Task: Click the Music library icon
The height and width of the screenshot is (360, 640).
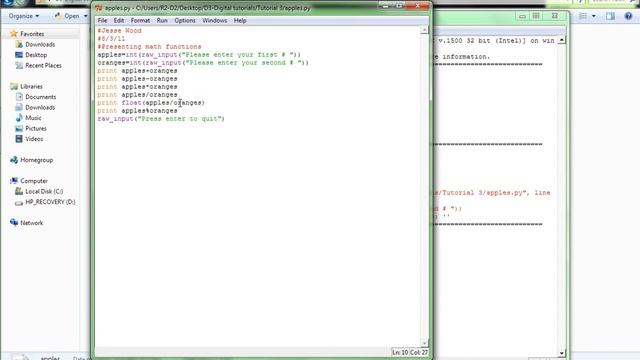Action: 19,118
